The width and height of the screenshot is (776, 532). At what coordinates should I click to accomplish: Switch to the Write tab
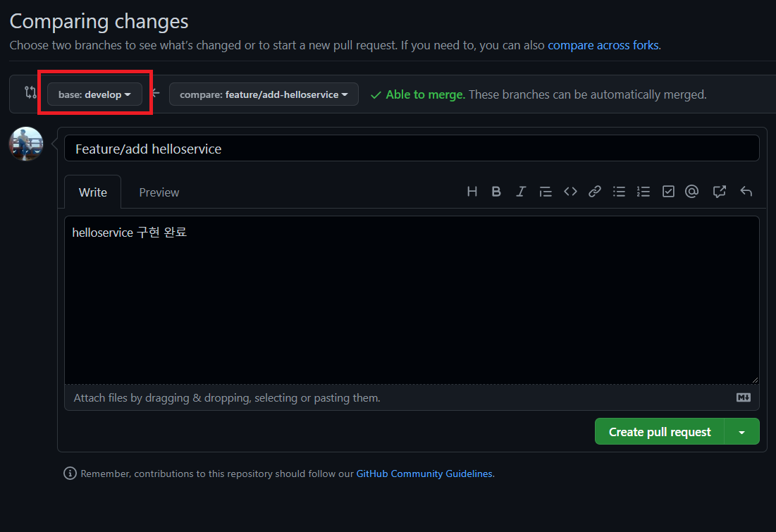(92, 192)
